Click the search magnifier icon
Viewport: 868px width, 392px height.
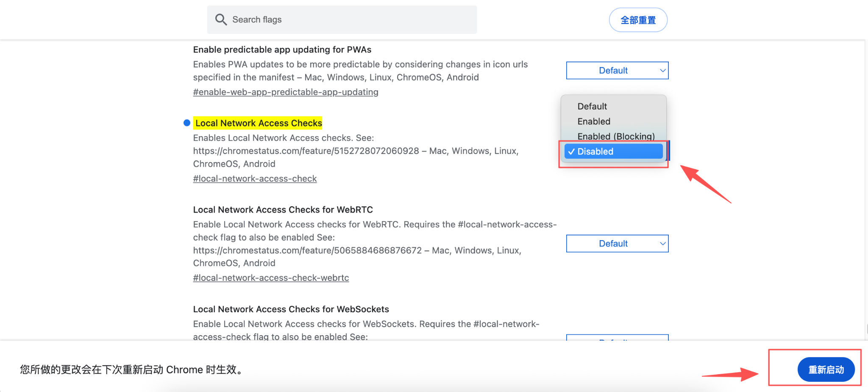tap(221, 20)
